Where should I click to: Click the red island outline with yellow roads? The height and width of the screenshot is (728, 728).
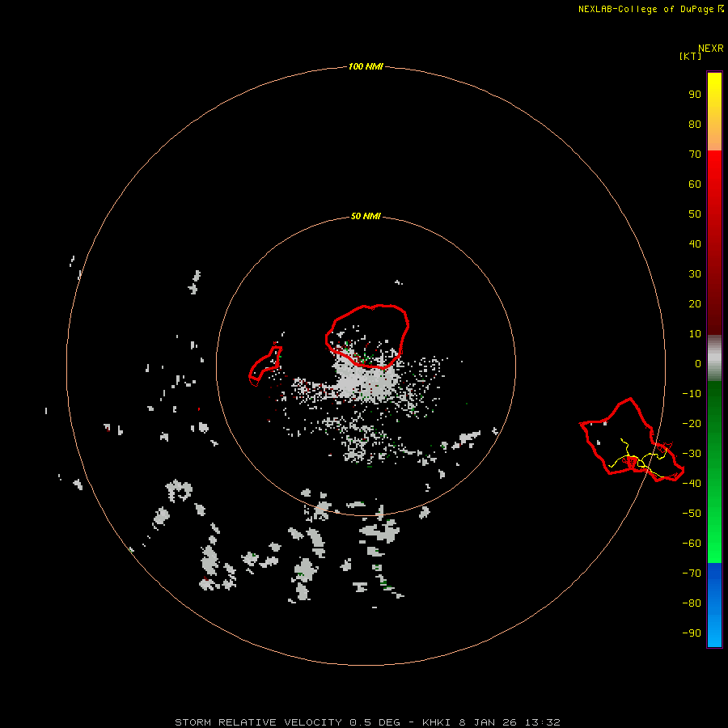(x=632, y=440)
